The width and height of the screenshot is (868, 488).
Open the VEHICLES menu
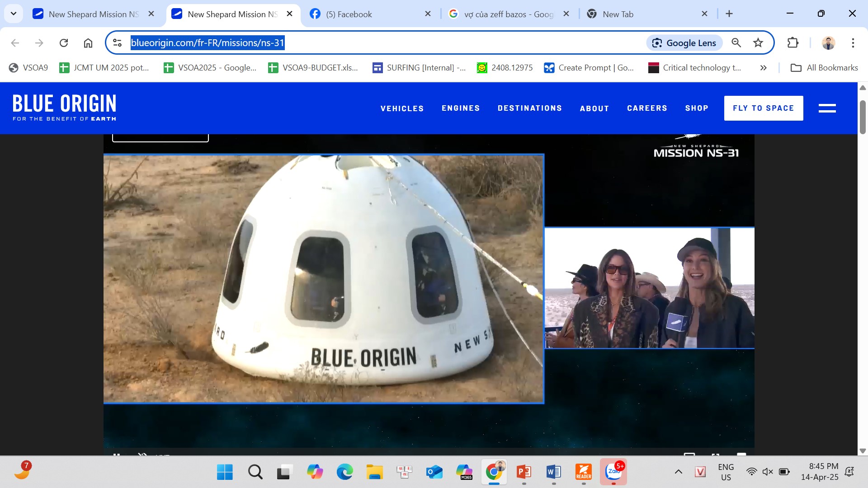click(x=402, y=108)
